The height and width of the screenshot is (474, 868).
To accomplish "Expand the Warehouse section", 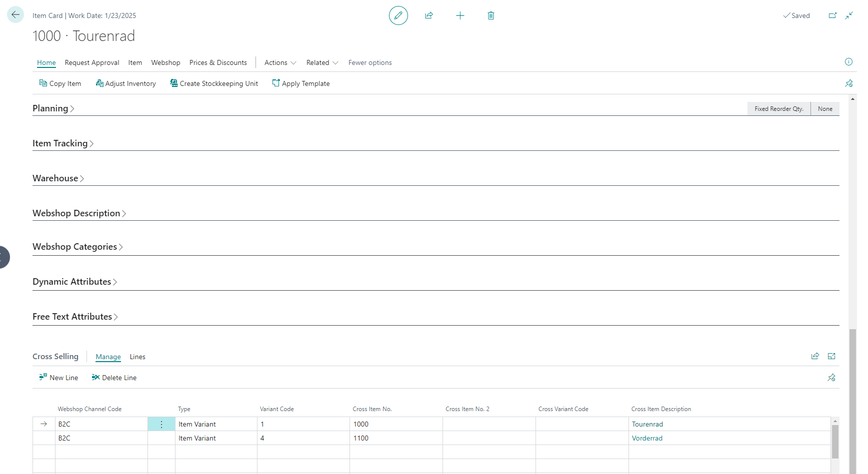I will [58, 178].
